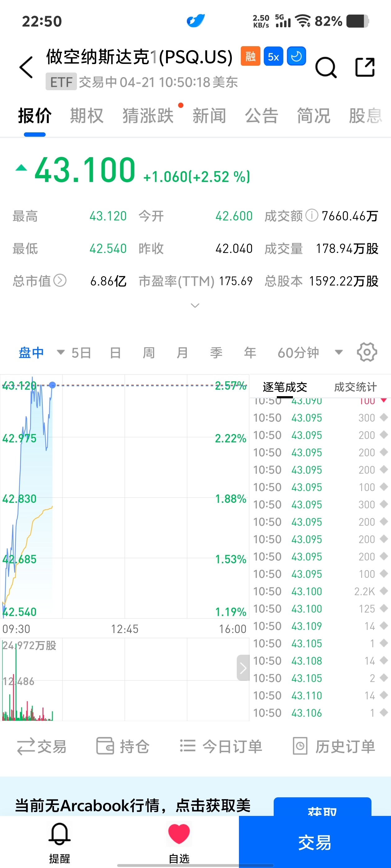Switch to the 报价 tab
This screenshot has height=868, width=391.
pos(35,116)
